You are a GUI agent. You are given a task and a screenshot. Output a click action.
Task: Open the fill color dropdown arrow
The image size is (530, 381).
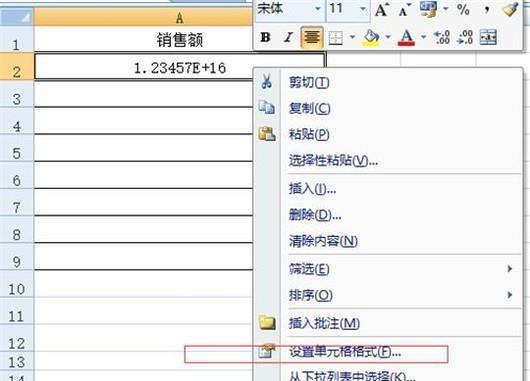click(x=388, y=37)
